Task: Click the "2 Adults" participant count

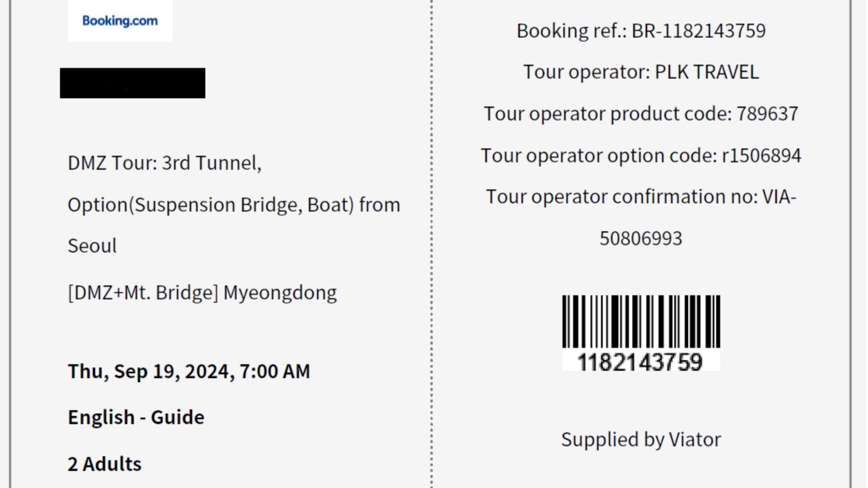Action: (x=104, y=464)
